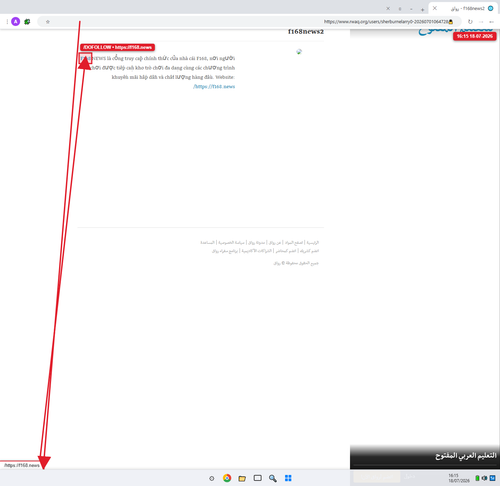The image size is (500, 486).
Task: Open the سياسة الخصوصية footer link
Action: click(231, 242)
